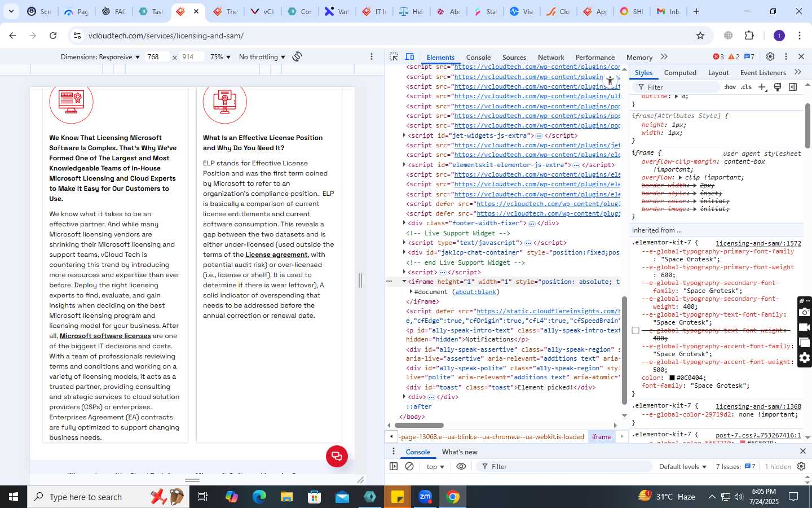Open the DevTools customize menu (three dots)

pyautogui.click(x=785, y=56)
